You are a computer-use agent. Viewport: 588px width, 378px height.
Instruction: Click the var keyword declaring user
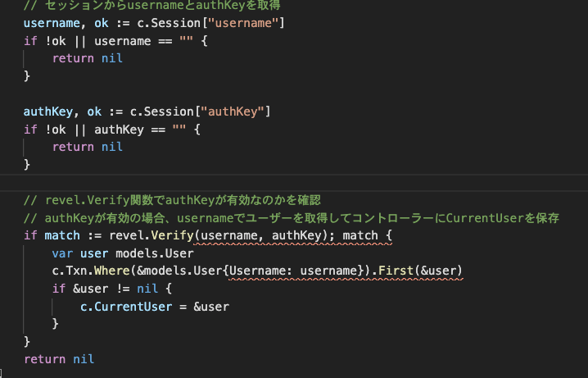(x=62, y=253)
